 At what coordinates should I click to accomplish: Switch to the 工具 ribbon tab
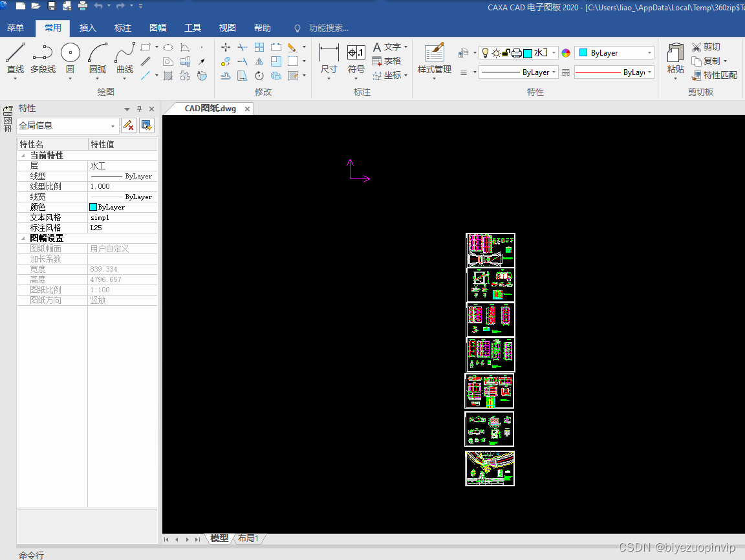click(193, 28)
